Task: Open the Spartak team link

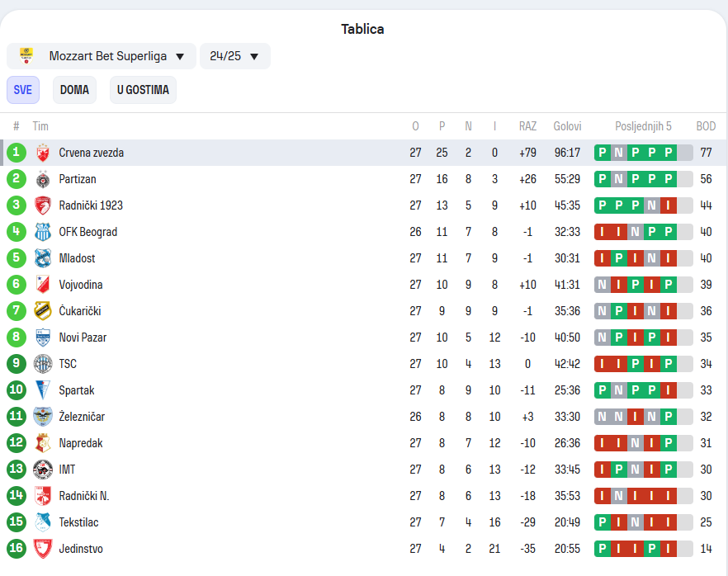Action: point(77,390)
